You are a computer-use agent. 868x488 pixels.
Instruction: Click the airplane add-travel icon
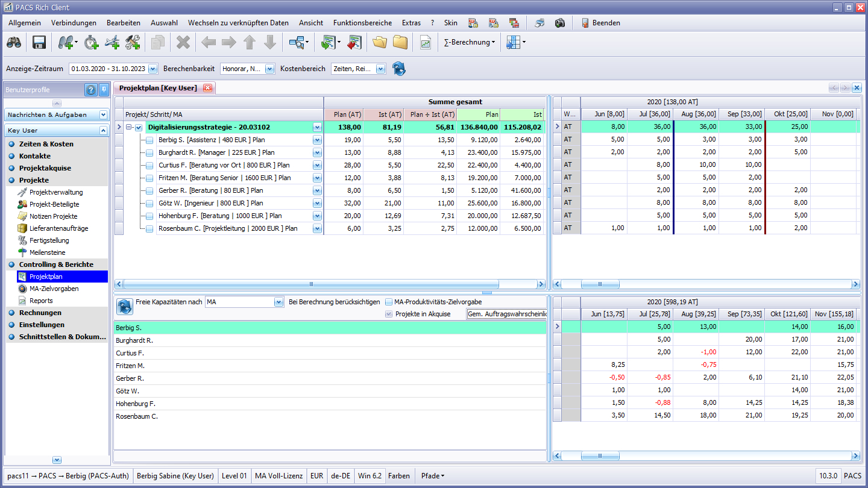(112, 42)
